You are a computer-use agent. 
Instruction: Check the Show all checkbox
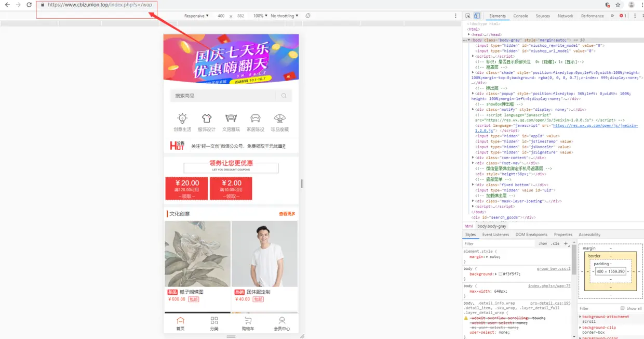pos(623,308)
